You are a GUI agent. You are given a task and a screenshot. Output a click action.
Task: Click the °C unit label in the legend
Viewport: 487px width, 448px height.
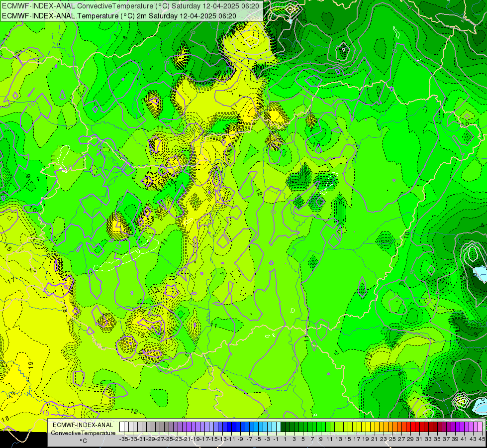click(83, 441)
